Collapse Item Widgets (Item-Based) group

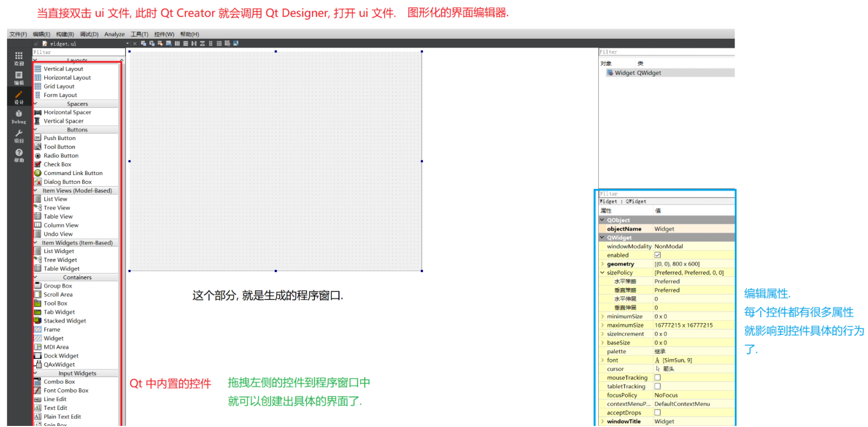coord(36,242)
